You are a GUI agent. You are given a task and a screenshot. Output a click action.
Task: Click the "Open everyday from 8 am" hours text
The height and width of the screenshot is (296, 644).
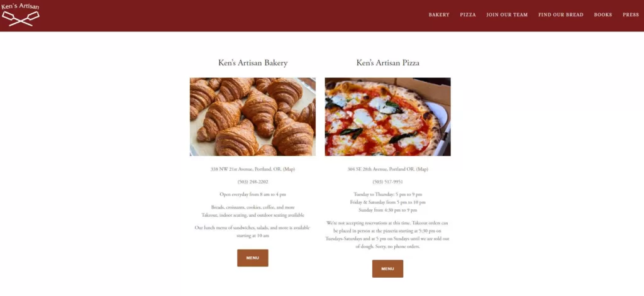[253, 194]
